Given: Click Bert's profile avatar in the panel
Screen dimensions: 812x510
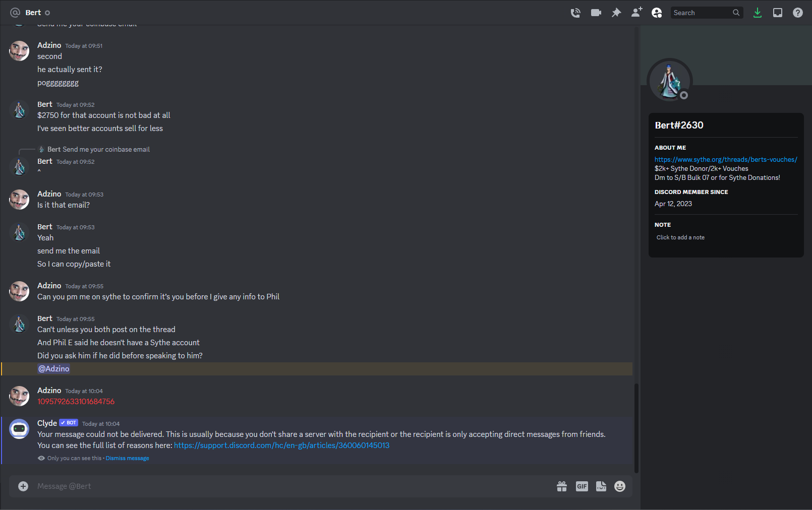Looking at the screenshot, I should pos(669,81).
